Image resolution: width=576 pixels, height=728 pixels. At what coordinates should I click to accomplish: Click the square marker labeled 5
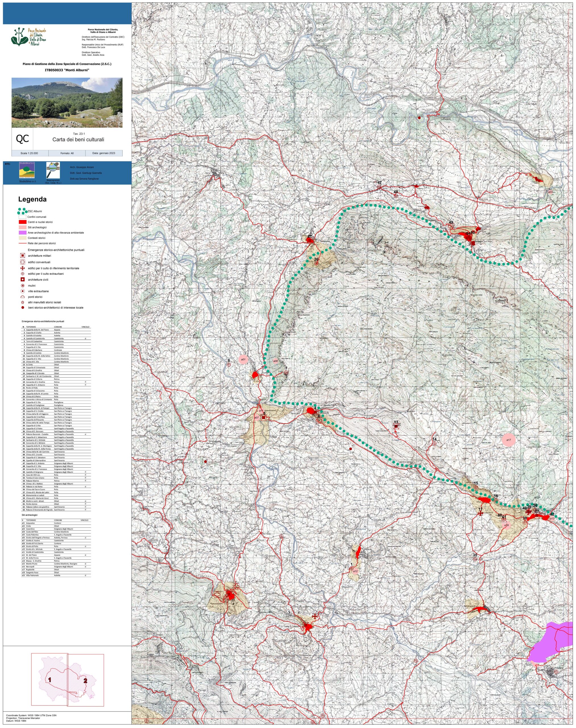(x=264, y=417)
